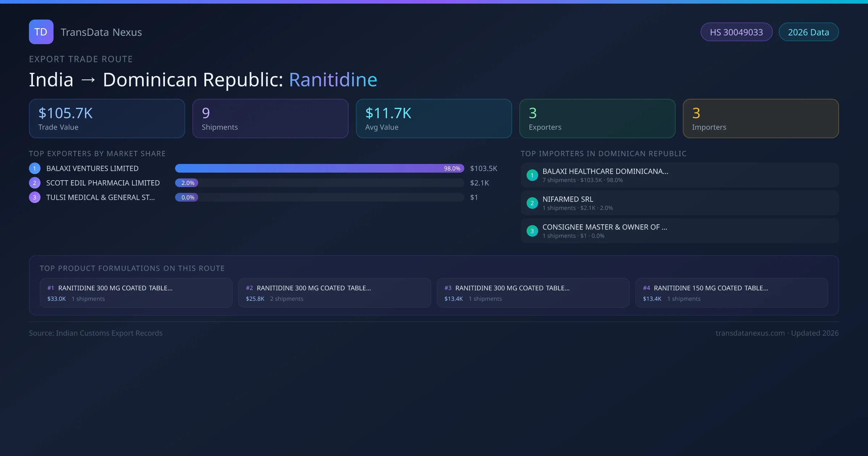Click green rank 1 badge for Balaxi Healthcare
The width and height of the screenshot is (868, 456).
click(532, 175)
